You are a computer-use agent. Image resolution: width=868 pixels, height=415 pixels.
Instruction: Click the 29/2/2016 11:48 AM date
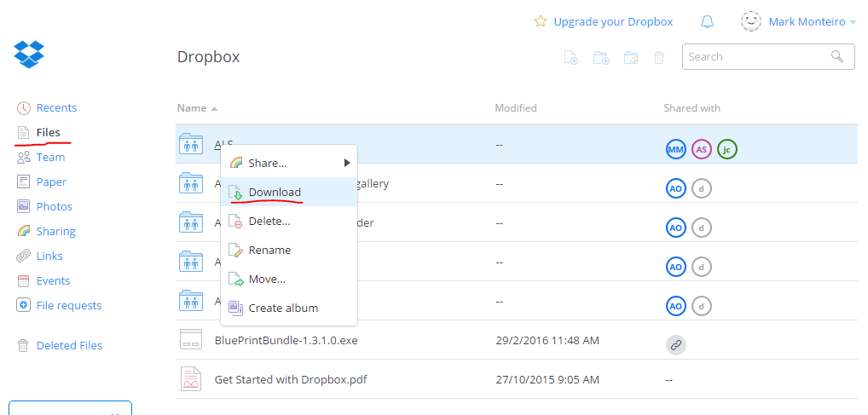547,340
